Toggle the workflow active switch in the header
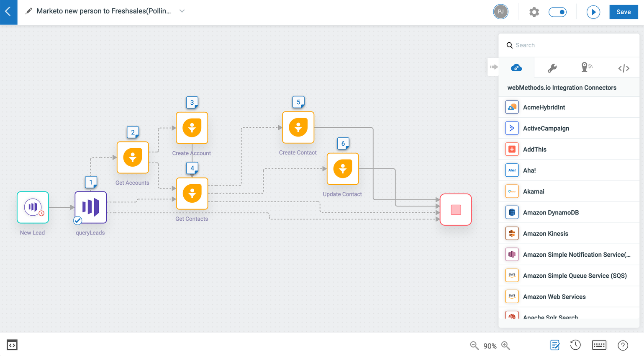This screenshot has height=356, width=644. [557, 12]
